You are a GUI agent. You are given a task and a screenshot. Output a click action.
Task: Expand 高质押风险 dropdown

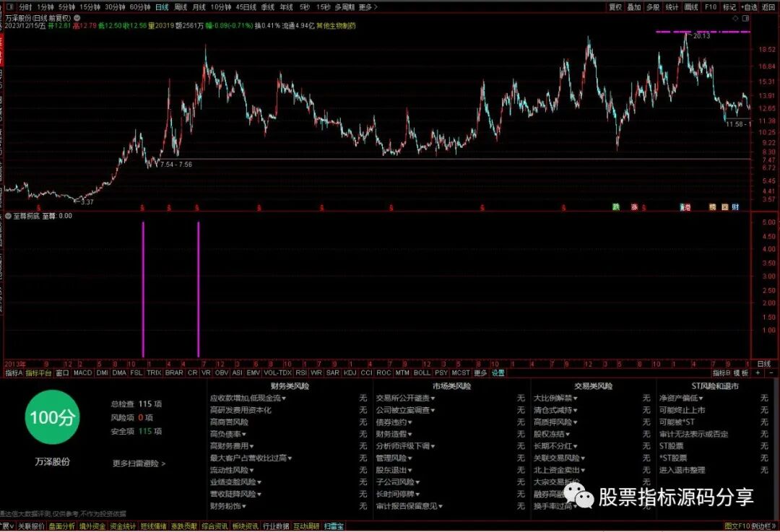tap(555, 422)
